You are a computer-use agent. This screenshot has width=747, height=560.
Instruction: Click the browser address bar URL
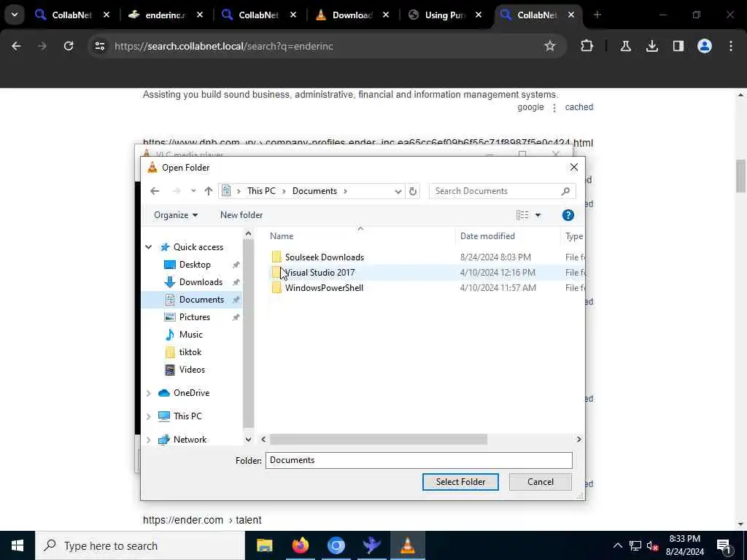224,46
